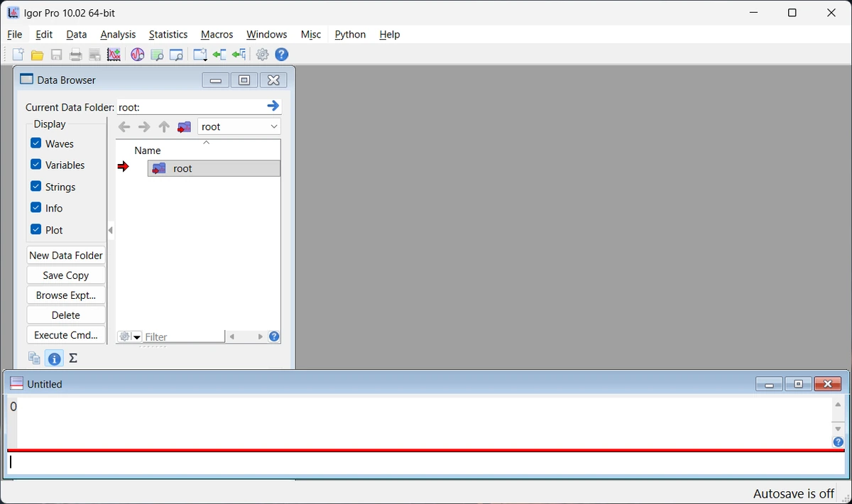Toggle the blue info icon at browser bottom

tap(54, 358)
